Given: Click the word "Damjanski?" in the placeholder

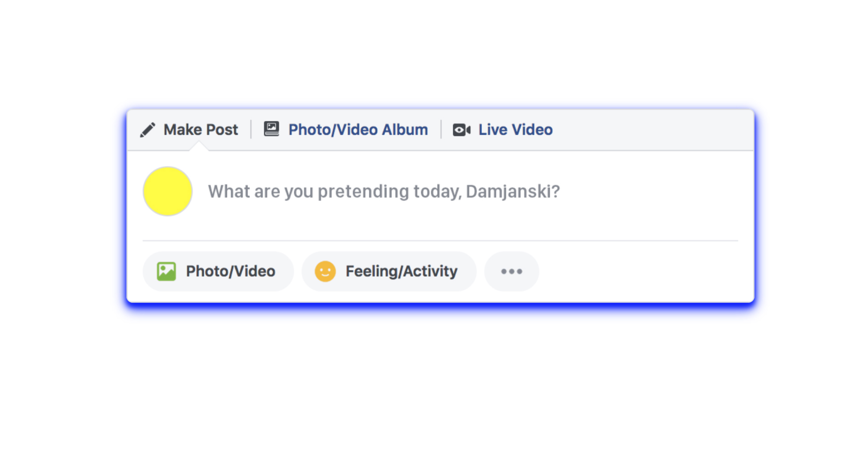Looking at the screenshot, I should click(x=513, y=191).
